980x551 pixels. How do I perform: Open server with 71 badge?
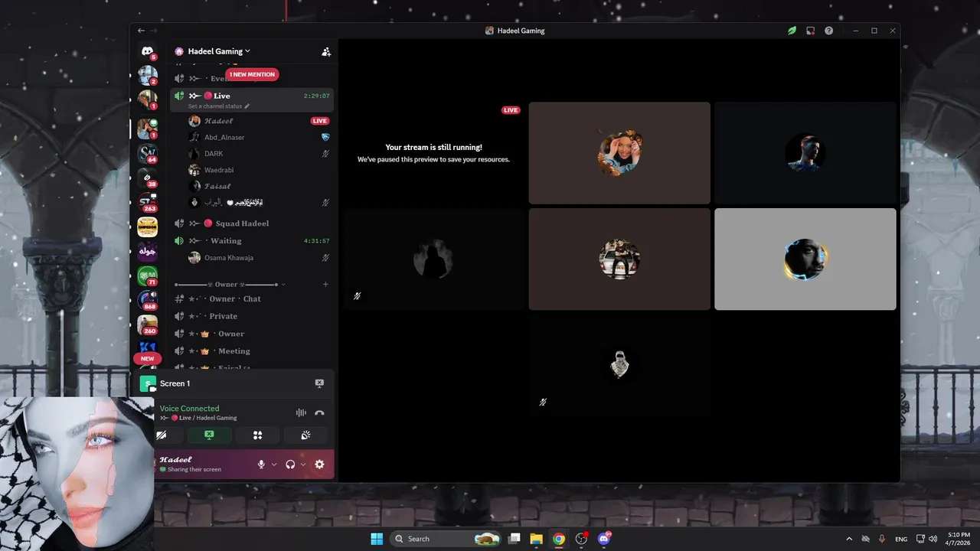(147, 276)
